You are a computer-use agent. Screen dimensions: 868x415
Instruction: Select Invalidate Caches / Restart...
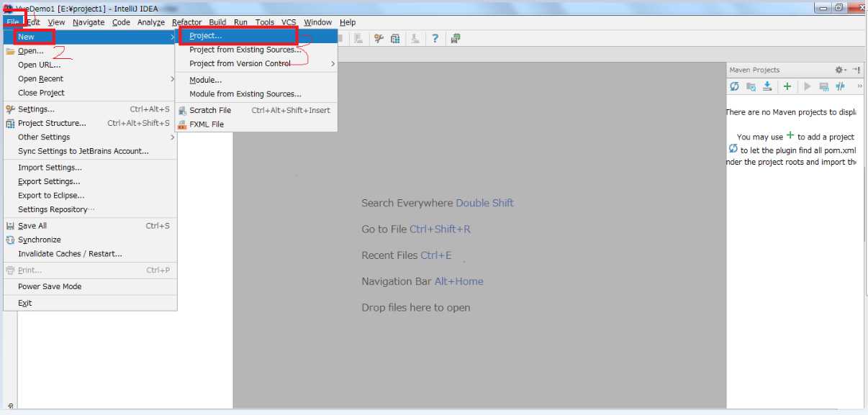[x=90, y=253]
